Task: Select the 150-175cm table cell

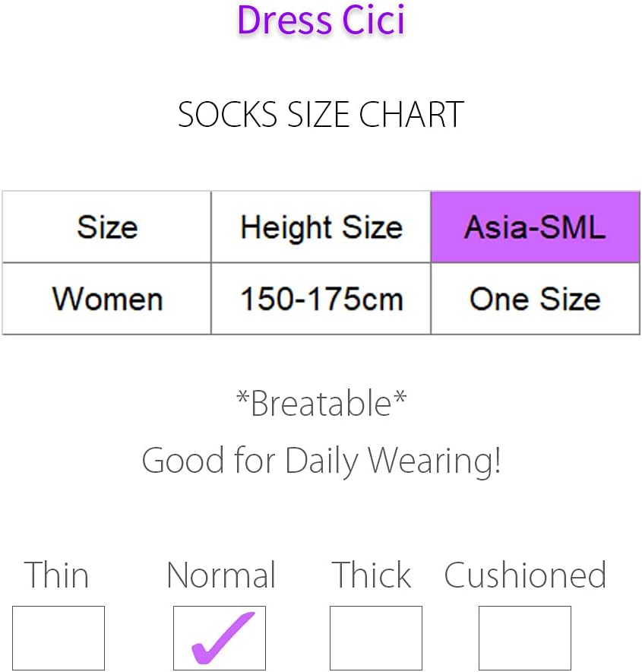Action: [321, 298]
